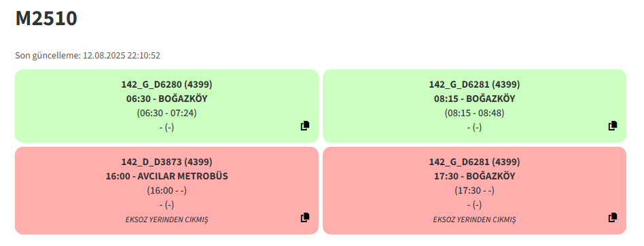This screenshot has width=644, height=246.
Task: Open the 142_D_D3873 (4399) card title
Action: (x=166, y=162)
